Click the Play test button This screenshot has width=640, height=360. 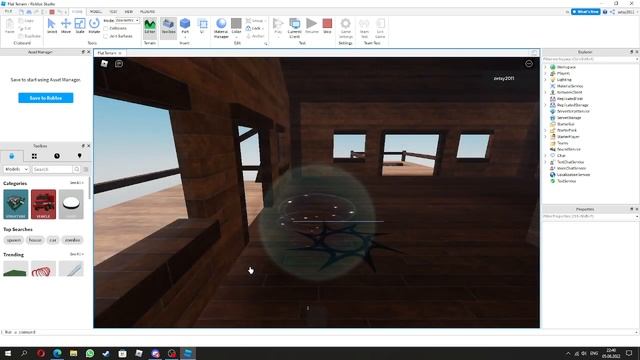278,27
